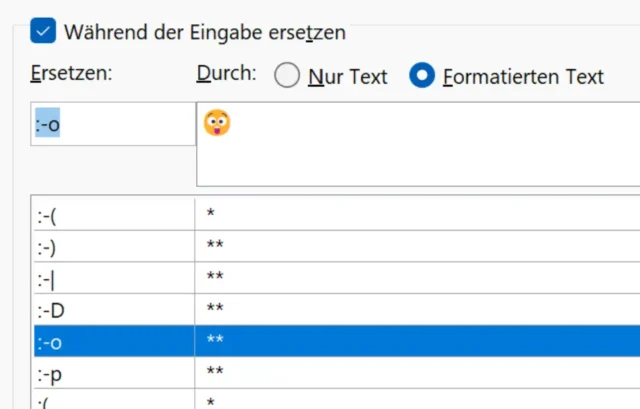Click the 'Ersetzen:' label
Image resolution: width=640 pixels, height=409 pixels.
[x=72, y=75]
